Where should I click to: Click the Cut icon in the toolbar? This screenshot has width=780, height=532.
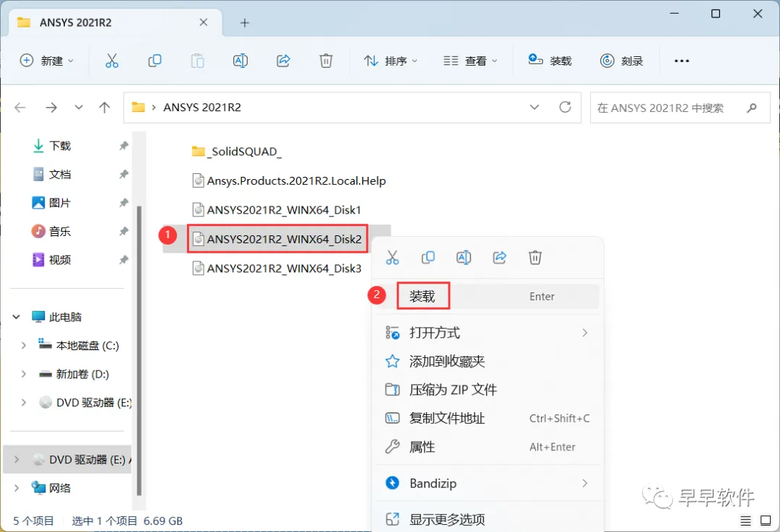(x=112, y=61)
